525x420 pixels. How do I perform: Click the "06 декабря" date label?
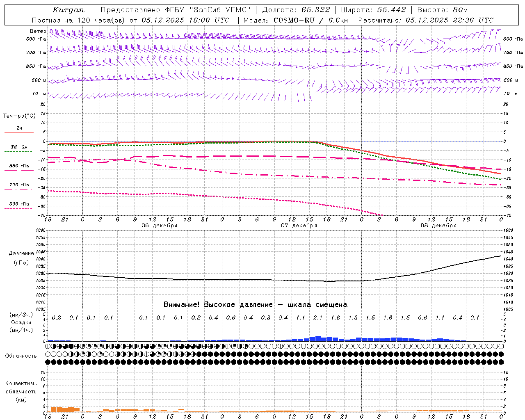160,226
